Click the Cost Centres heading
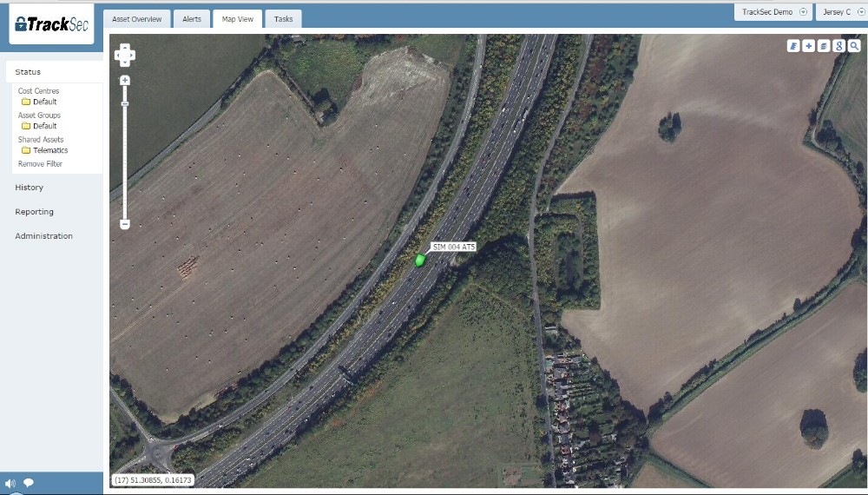Image resolution: width=868 pixels, height=495 pixels. coord(38,91)
